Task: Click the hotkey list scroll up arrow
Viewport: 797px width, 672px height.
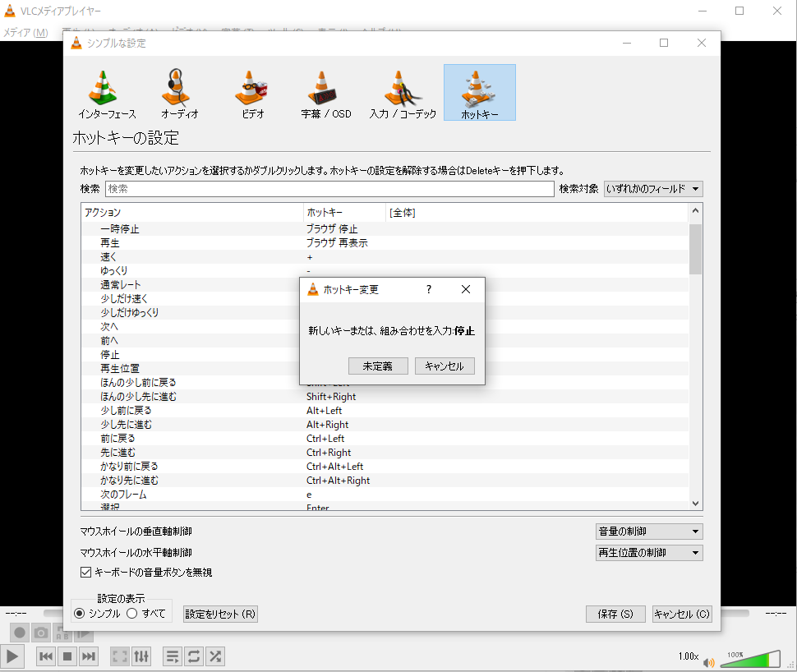Action: click(695, 210)
